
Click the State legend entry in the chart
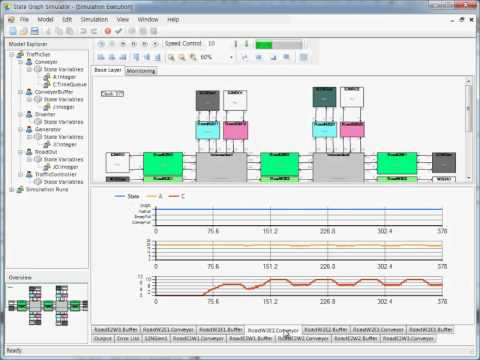point(127,196)
